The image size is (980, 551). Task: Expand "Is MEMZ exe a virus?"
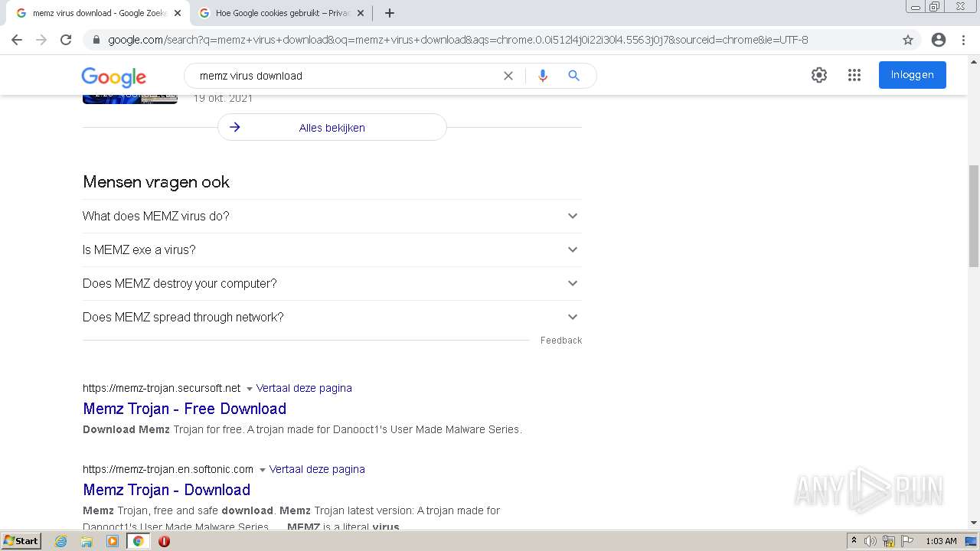[x=332, y=249]
